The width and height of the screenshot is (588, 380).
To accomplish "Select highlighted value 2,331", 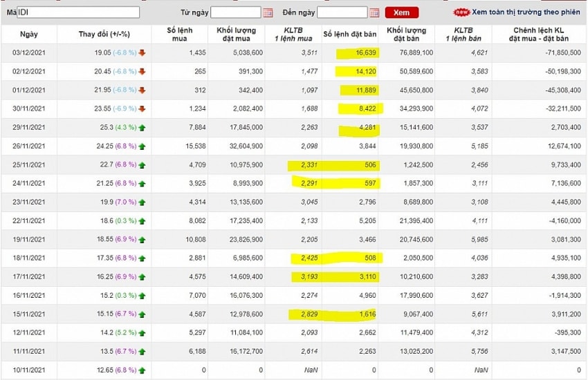I will coord(309,165).
